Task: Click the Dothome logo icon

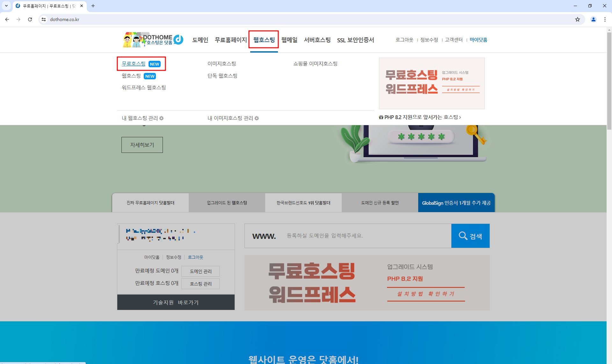Action: point(153,40)
